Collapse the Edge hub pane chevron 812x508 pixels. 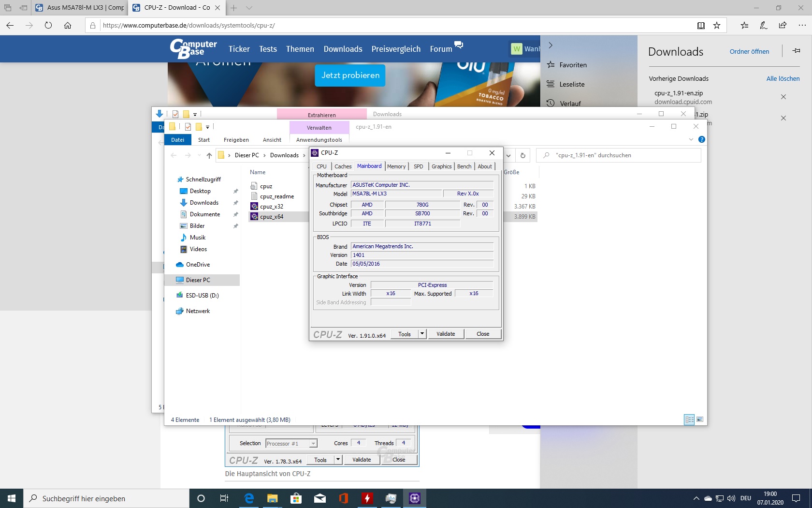pos(550,45)
